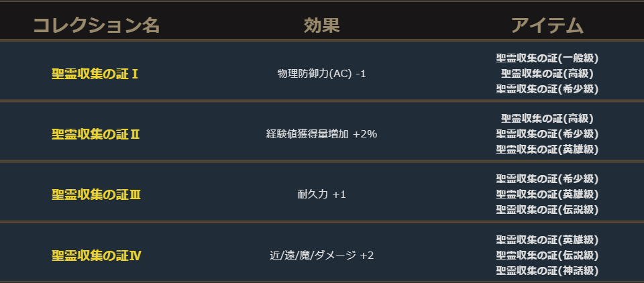
Task: Click 聖霊収集の証(英雄級) in the collection Ⅱ row
Action: click(x=547, y=149)
